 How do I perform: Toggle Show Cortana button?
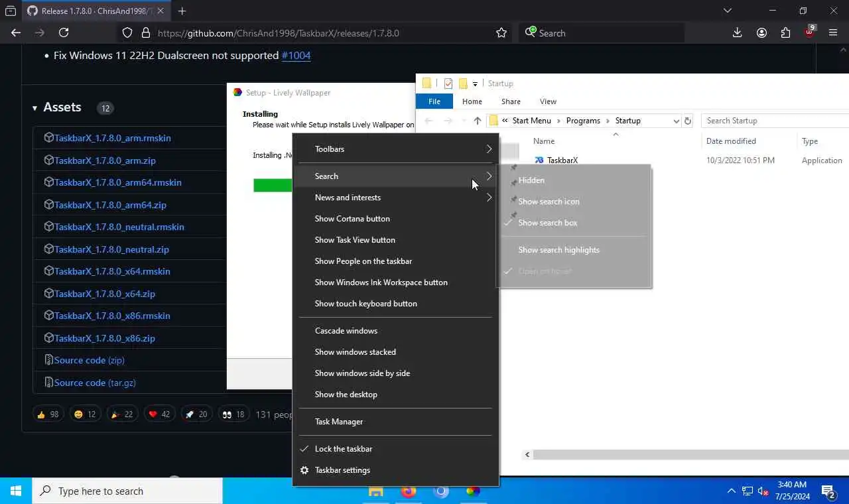tap(395, 219)
